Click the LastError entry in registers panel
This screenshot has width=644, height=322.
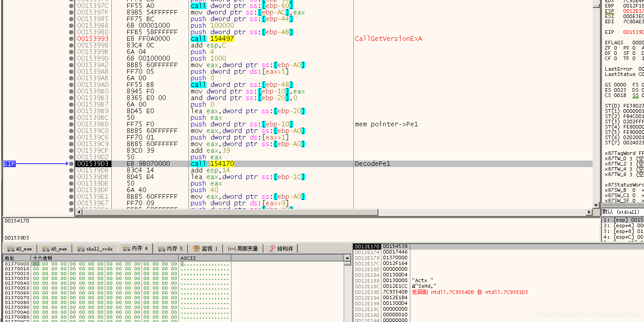(x=619, y=69)
